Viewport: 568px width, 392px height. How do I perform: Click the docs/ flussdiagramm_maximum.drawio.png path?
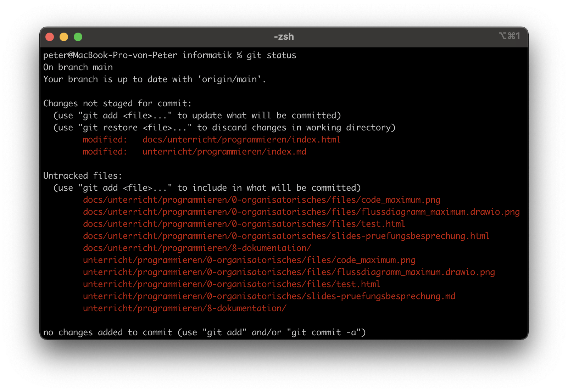coord(301,212)
